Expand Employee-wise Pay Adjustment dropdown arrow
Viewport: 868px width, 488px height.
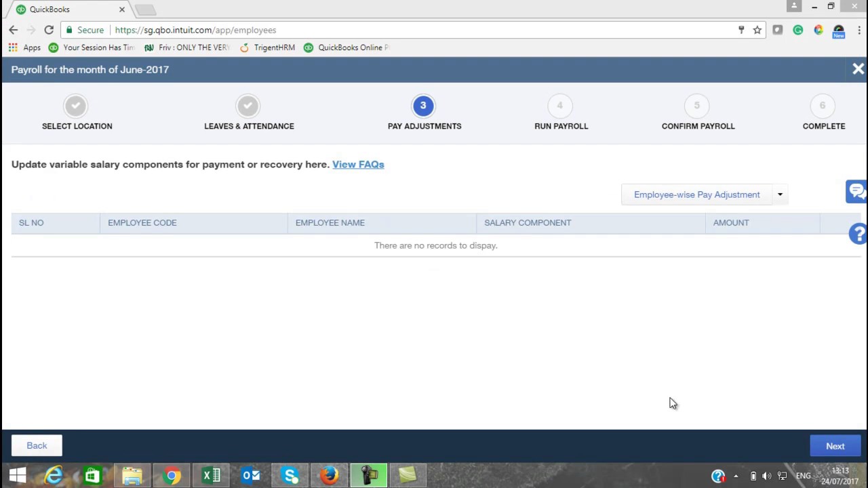[780, 195]
